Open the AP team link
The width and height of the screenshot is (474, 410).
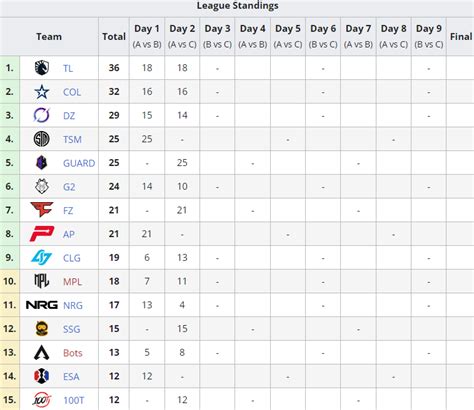69,234
